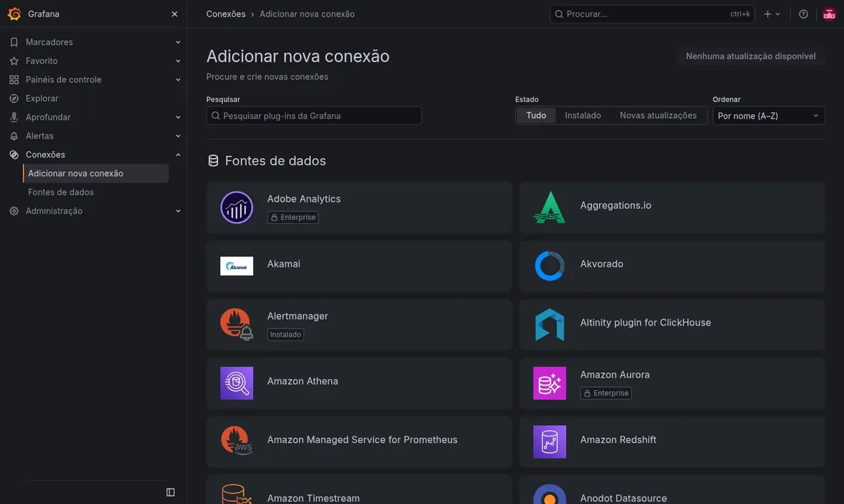Click the Anodot Datasource logo
This screenshot has width=844, height=504.
click(x=549, y=493)
